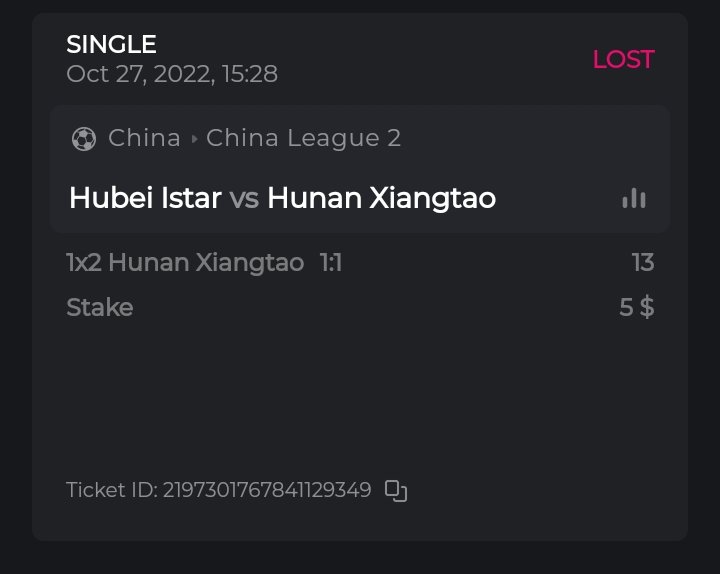Image resolution: width=720 pixels, height=574 pixels.
Task: Click the Stake label
Action: (99, 307)
